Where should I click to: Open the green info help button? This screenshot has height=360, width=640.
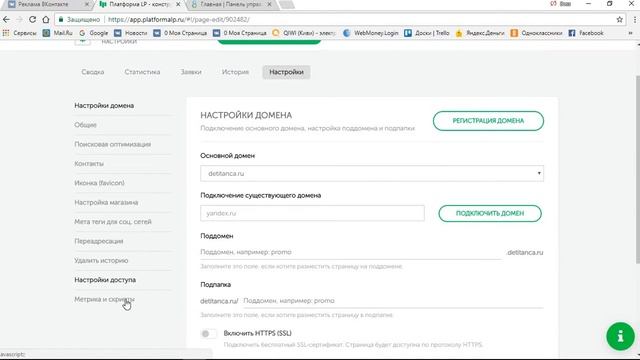pos(620,336)
